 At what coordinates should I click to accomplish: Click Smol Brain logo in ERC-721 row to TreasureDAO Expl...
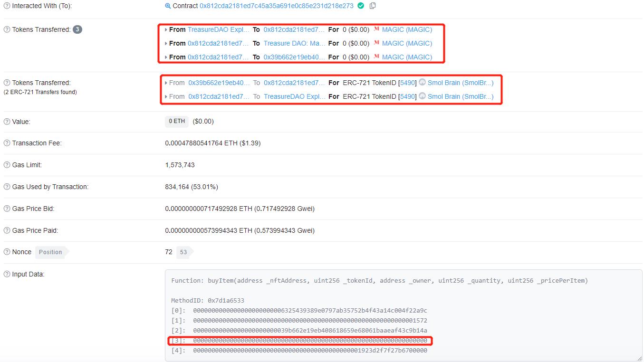point(422,96)
